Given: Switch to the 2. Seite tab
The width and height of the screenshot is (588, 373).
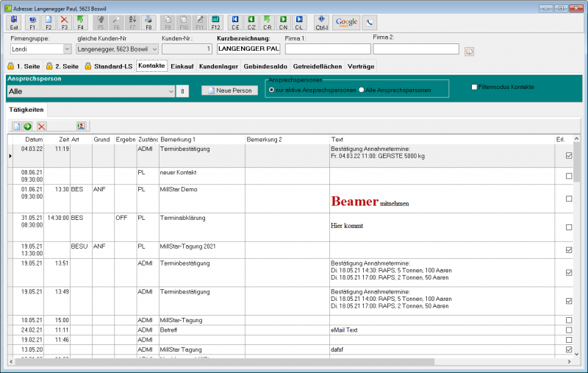Looking at the screenshot, I should (63, 66).
